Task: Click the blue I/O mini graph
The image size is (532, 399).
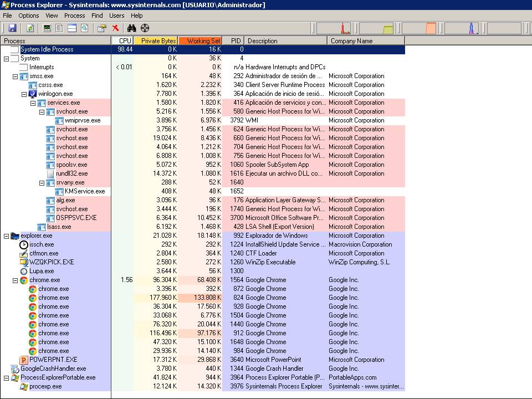Action: 462,28
